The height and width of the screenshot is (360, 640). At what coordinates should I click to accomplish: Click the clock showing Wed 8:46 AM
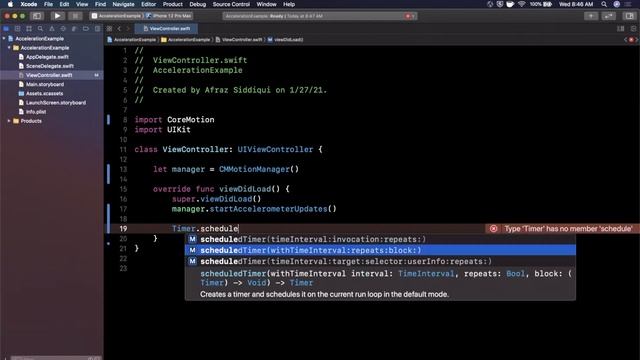(x=576, y=4)
